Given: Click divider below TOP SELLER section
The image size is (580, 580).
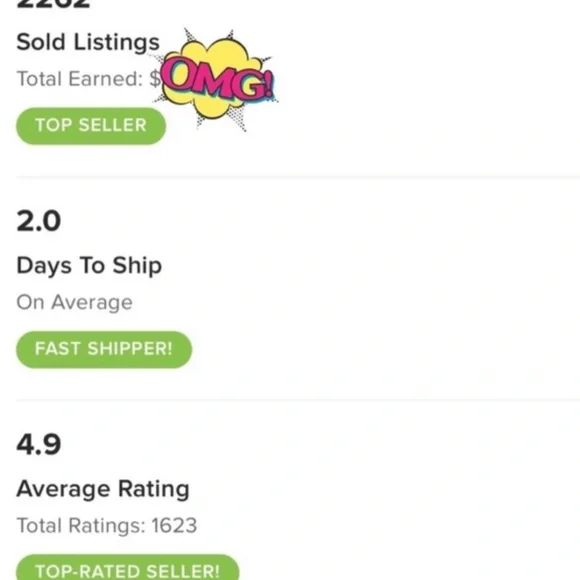Looking at the screenshot, I should click(x=298, y=178).
